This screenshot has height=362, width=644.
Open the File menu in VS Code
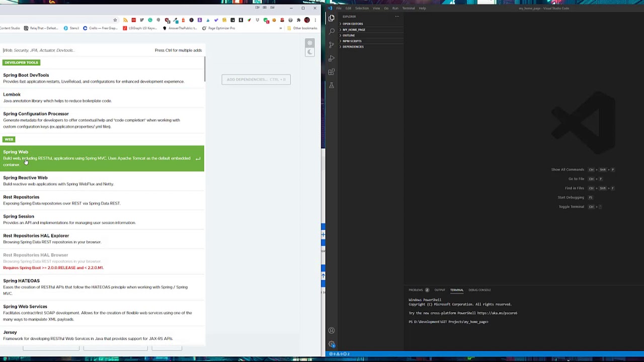pos(339,8)
